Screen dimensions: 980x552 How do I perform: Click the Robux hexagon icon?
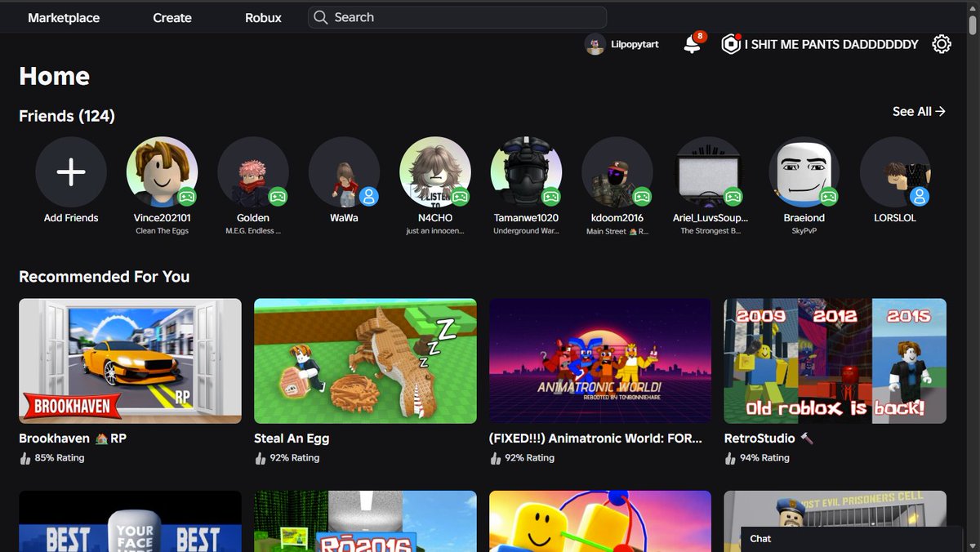click(731, 44)
